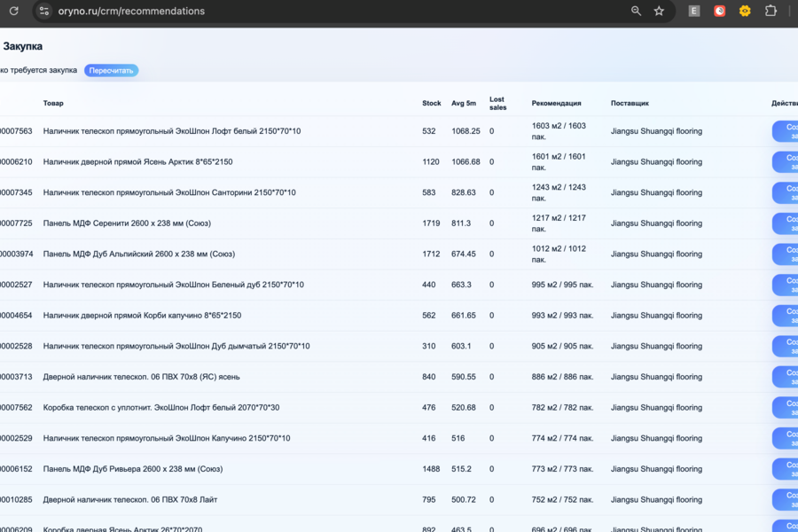Click the create-order button for the Панель МДФ Серенити row
Image resolution: width=798 pixels, height=532 pixels.
click(786, 223)
